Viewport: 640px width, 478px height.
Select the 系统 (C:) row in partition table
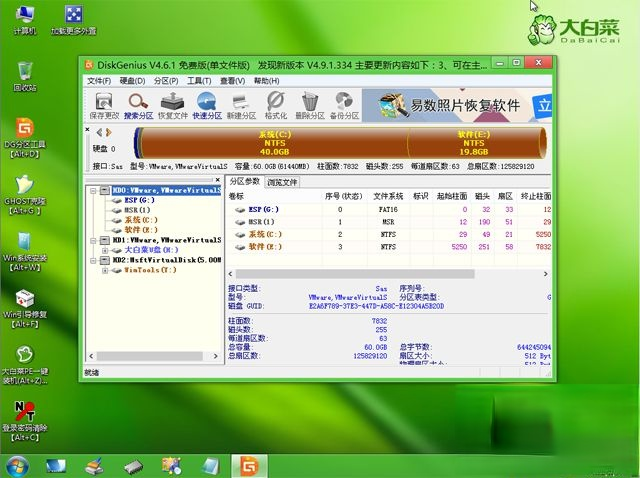389,234
